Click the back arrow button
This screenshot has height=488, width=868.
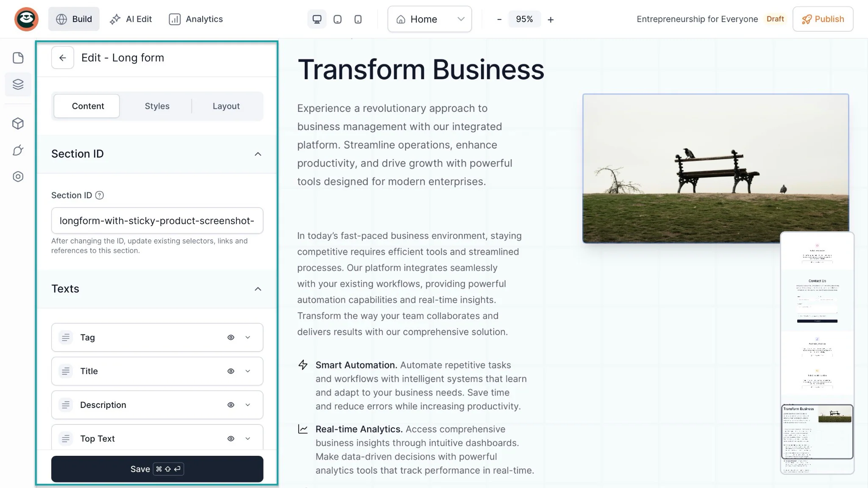(63, 58)
